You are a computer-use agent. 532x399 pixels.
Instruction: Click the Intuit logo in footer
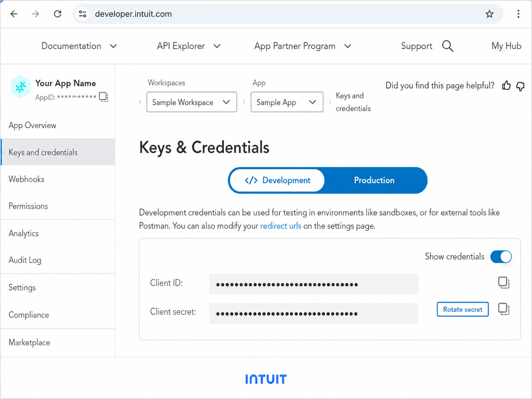[266, 379]
